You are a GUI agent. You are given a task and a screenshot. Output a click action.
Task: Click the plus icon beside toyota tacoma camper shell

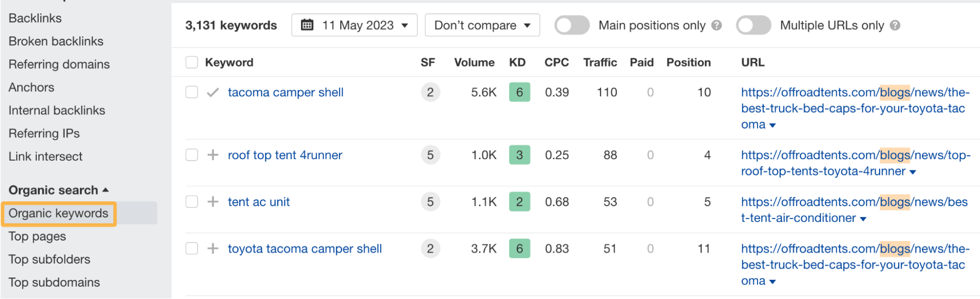(x=213, y=248)
